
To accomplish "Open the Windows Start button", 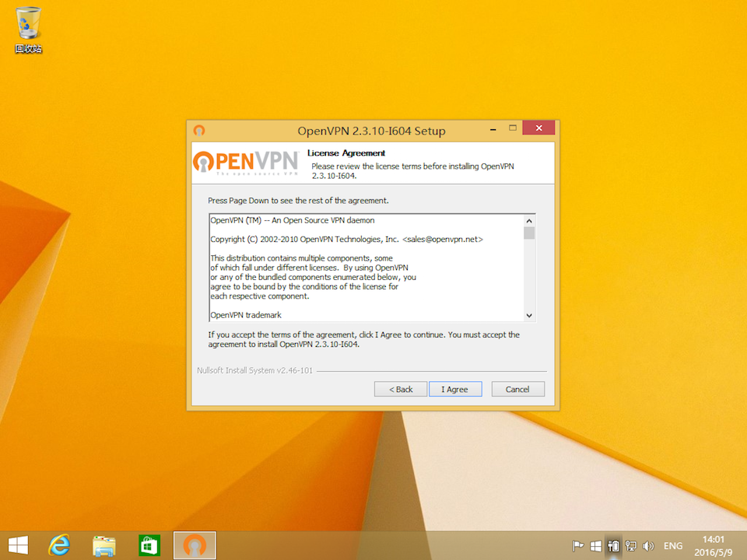I will [18, 545].
